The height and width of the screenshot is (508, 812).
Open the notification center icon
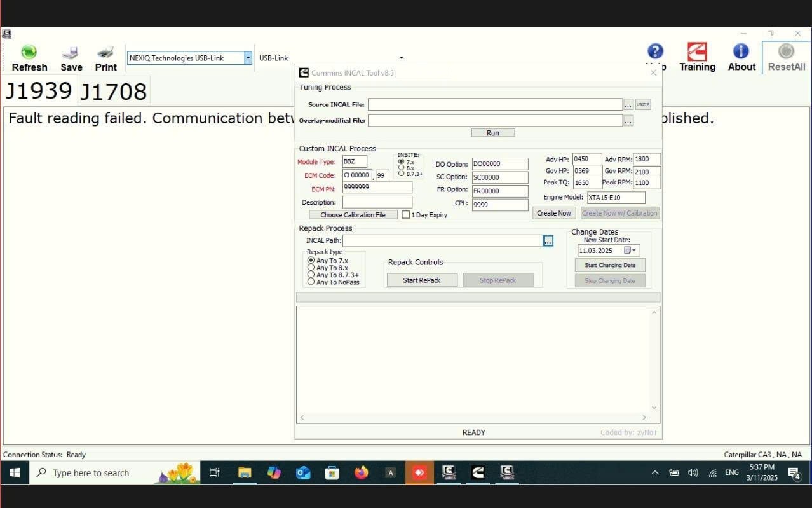(794, 473)
